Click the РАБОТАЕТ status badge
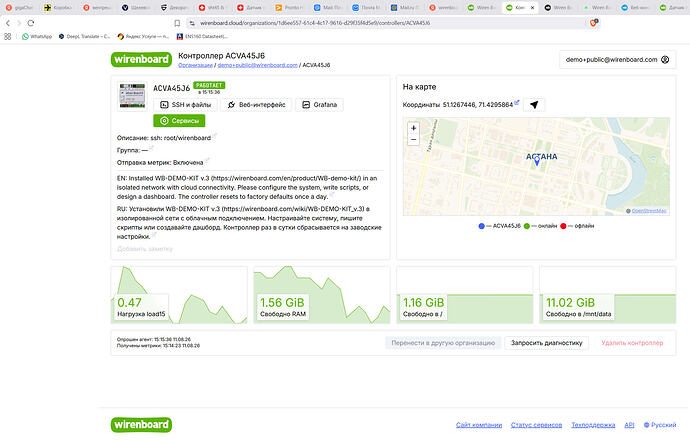This screenshot has height=440, width=690. click(x=209, y=85)
